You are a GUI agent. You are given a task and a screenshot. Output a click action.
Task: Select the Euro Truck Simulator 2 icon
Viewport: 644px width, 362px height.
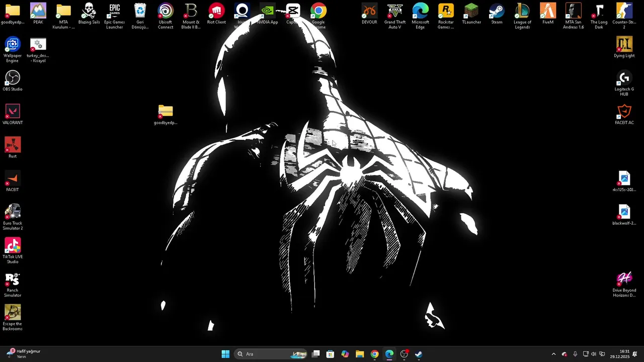tap(13, 217)
